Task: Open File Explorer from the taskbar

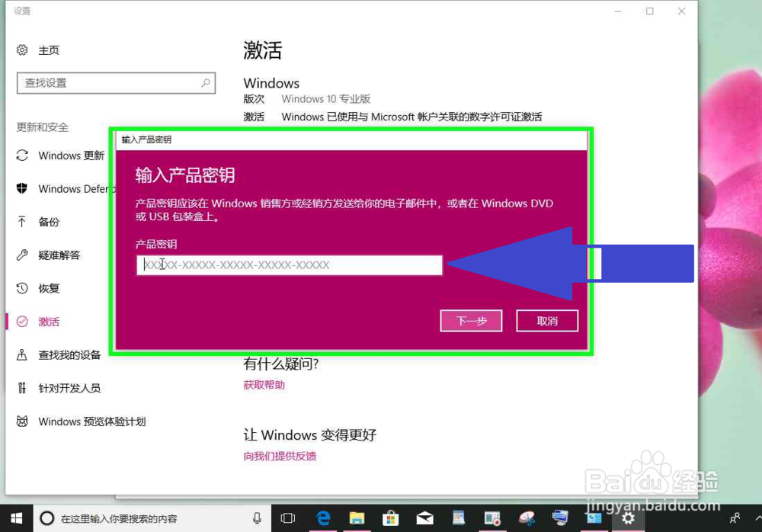Action: pos(357,518)
